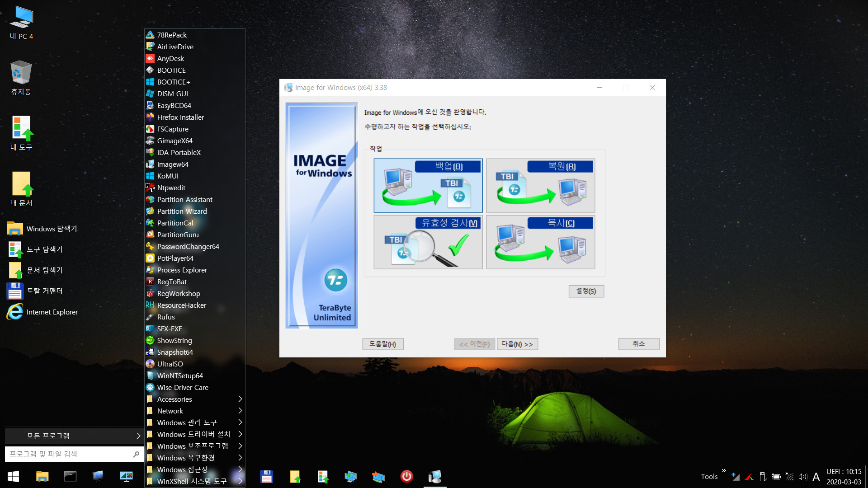Click the PartitionCal icon

click(150, 223)
